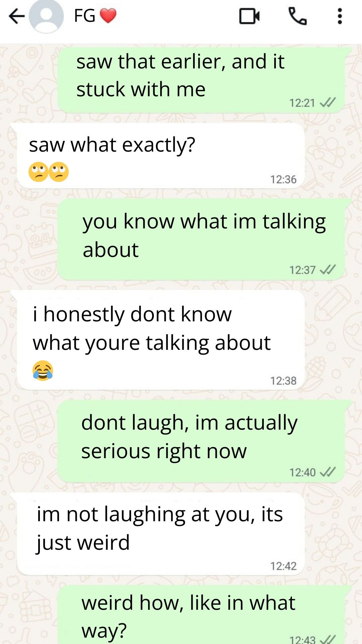Open the FG contact profile picture
Screen dimensions: 362x644
46,16
